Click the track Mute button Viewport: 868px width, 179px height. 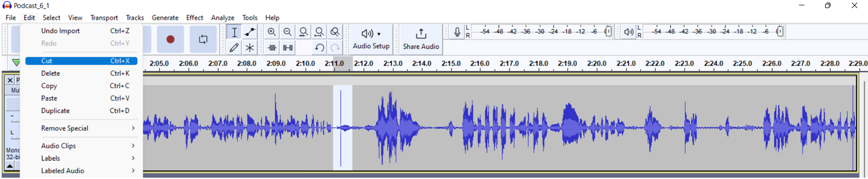13,90
